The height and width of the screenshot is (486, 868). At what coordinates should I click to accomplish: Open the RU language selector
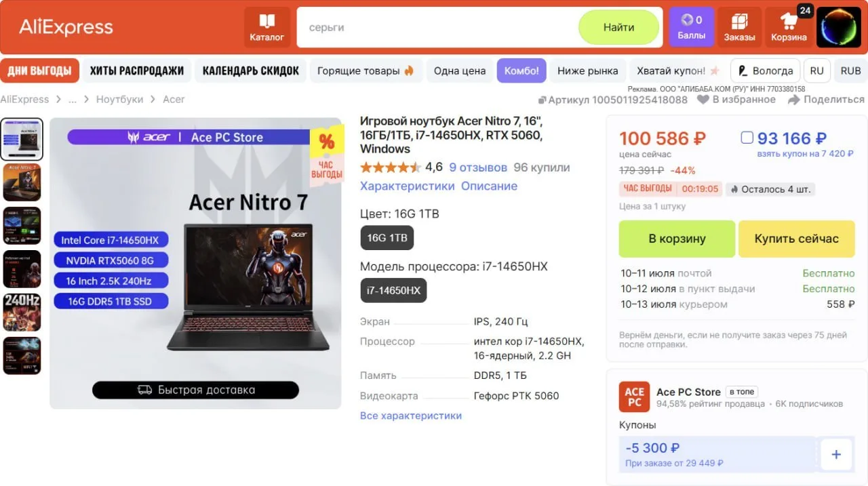pyautogui.click(x=816, y=70)
